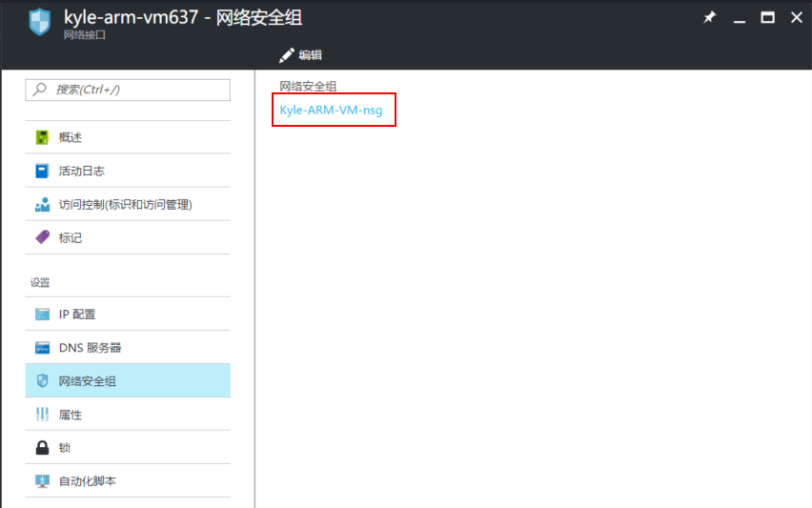Close the network interface blade
812x508 pixels.
point(796,18)
